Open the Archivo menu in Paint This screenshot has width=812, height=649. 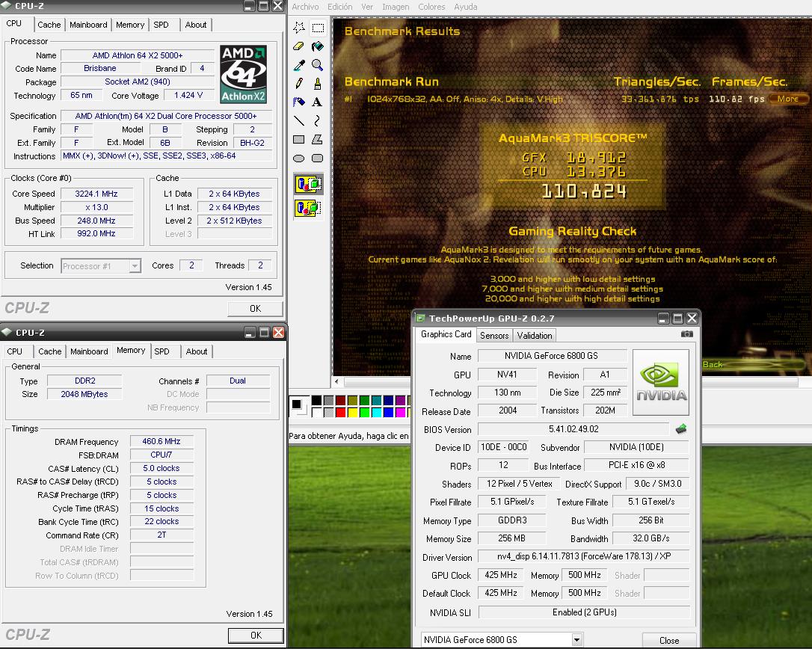coord(305,7)
